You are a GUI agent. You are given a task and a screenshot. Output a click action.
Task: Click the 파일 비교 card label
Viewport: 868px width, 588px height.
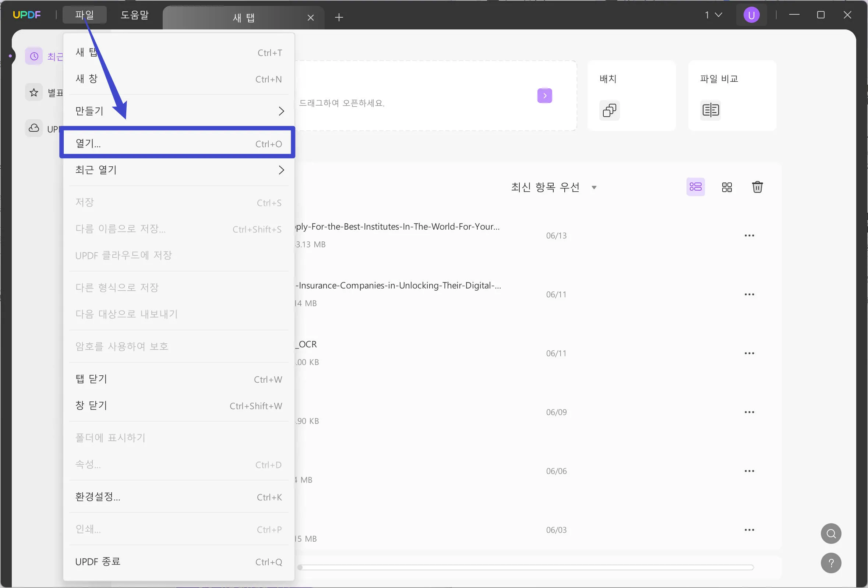pyautogui.click(x=719, y=79)
